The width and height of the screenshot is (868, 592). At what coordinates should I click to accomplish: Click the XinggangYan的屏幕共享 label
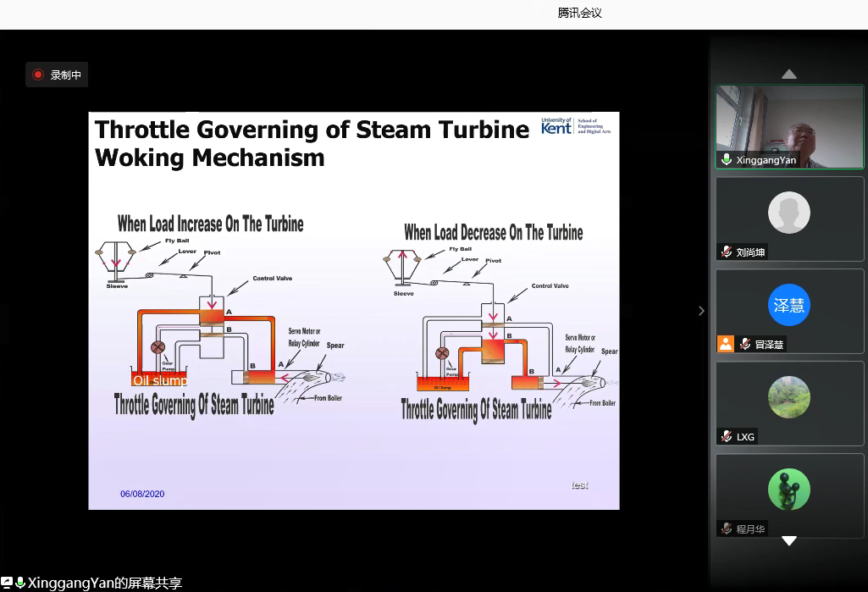pos(105,583)
